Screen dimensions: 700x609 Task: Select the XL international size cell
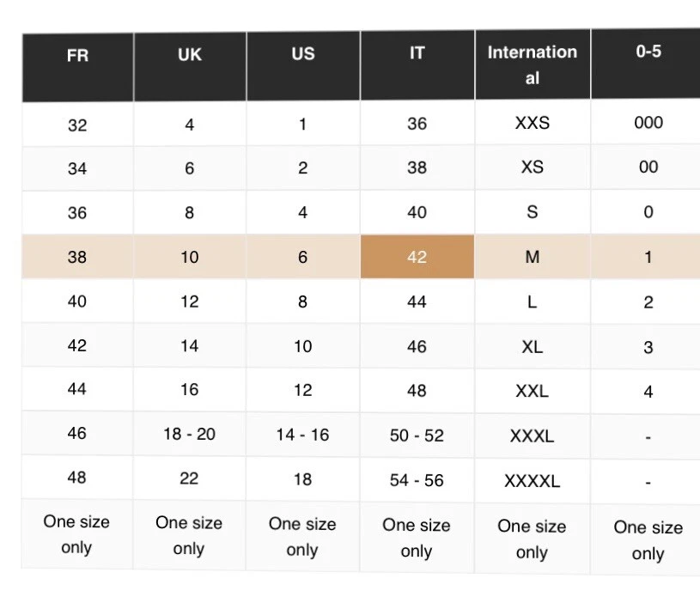click(533, 347)
